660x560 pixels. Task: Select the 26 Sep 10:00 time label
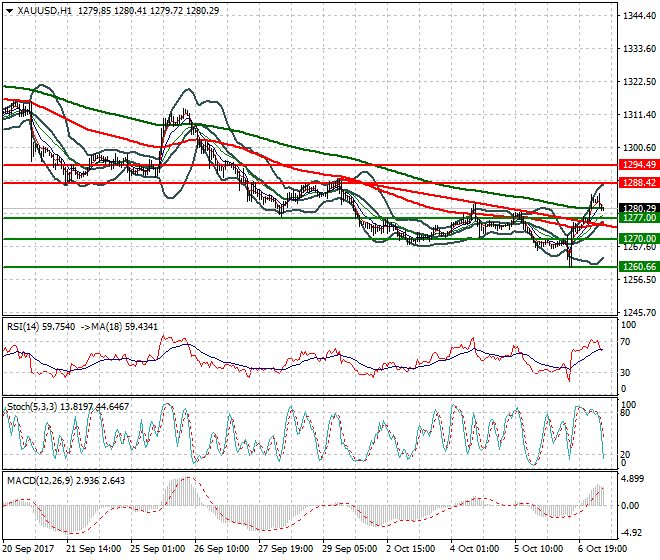pyautogui.click(x=222, y=549)
